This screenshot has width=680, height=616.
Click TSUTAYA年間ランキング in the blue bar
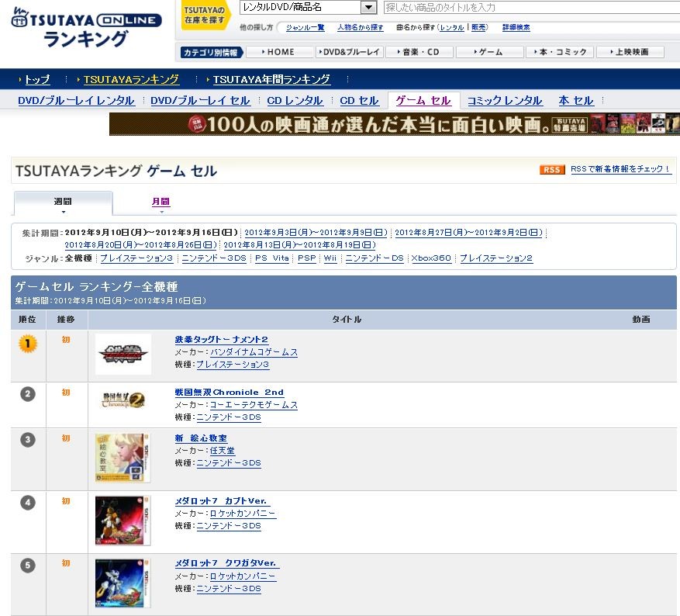click(x=271, y=79)
